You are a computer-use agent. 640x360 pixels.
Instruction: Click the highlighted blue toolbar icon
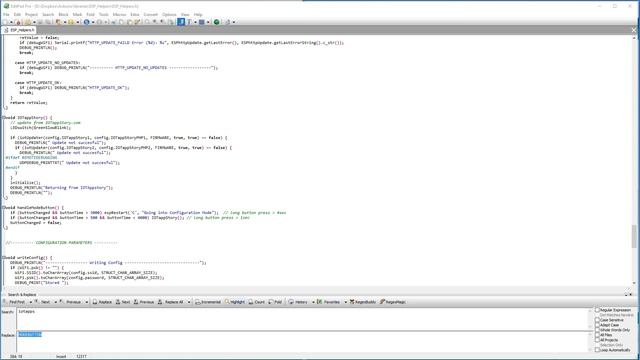tap(181, 22)
